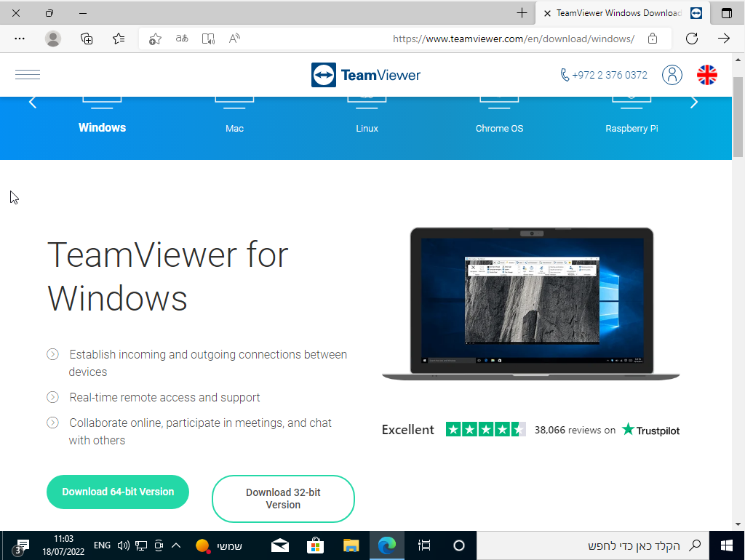Open File Explorer from taskbar

coord(351,545)
